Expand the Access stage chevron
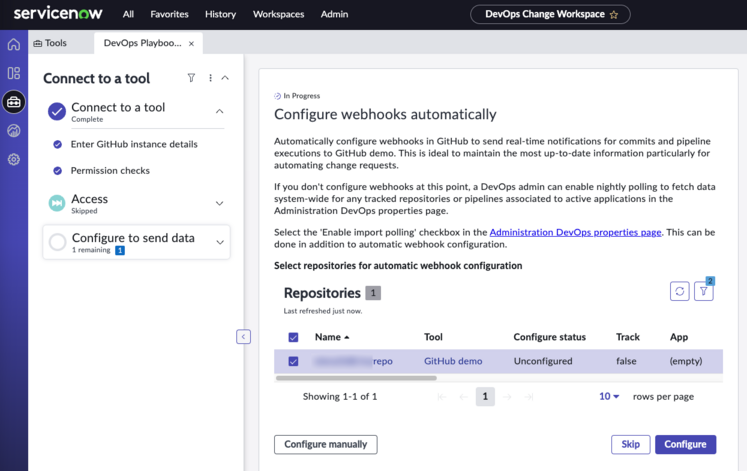The width and height of the screenshot is (747, 471). (220, 203)
